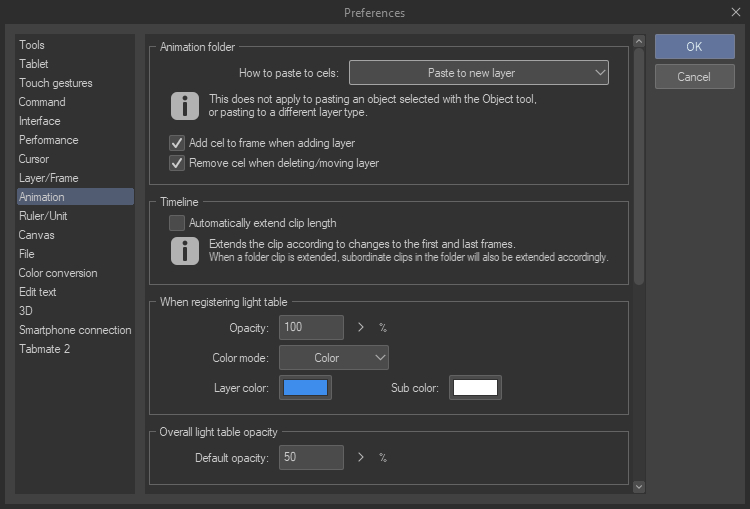Uncheck Remove cel when deleting/moving layer

[177, 163]
